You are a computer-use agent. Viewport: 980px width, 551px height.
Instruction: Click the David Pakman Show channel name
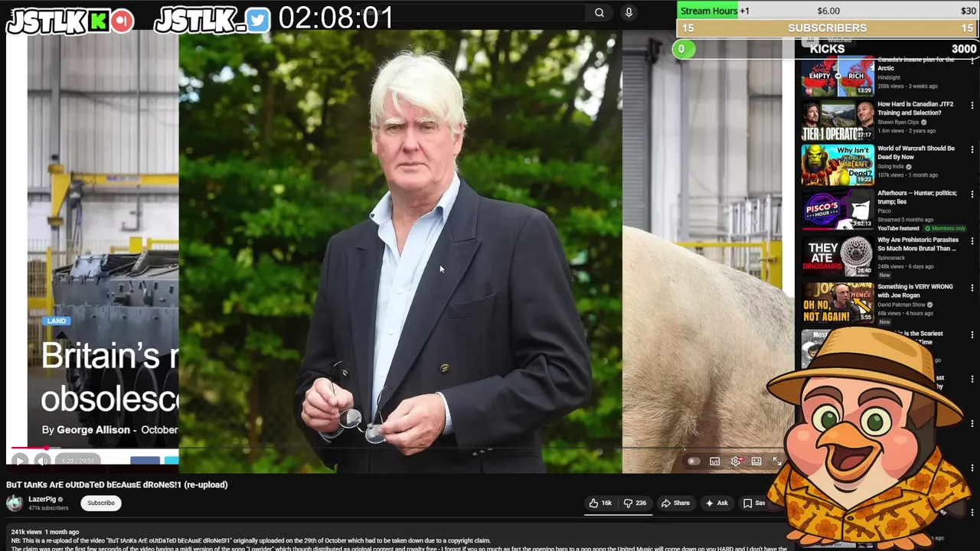(x=902, y=305)
